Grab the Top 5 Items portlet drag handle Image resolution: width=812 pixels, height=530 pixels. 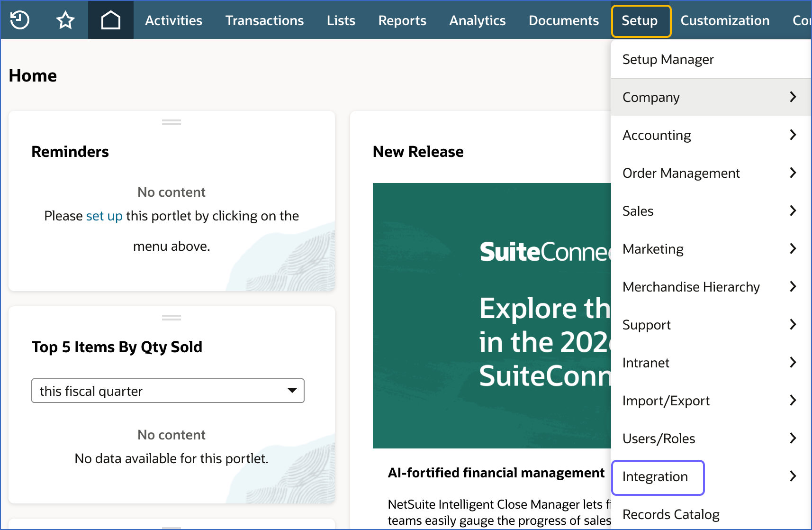coord(171,318)
